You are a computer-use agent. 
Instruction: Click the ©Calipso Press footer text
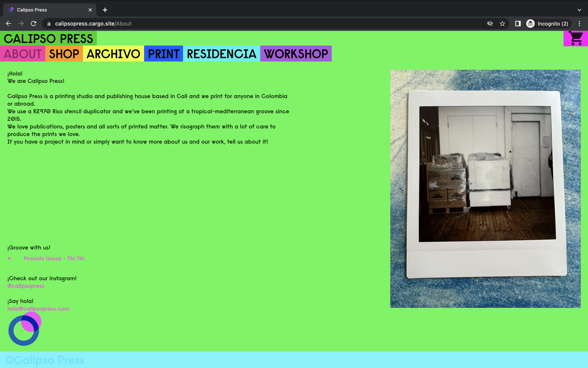(x=45, y=360)
